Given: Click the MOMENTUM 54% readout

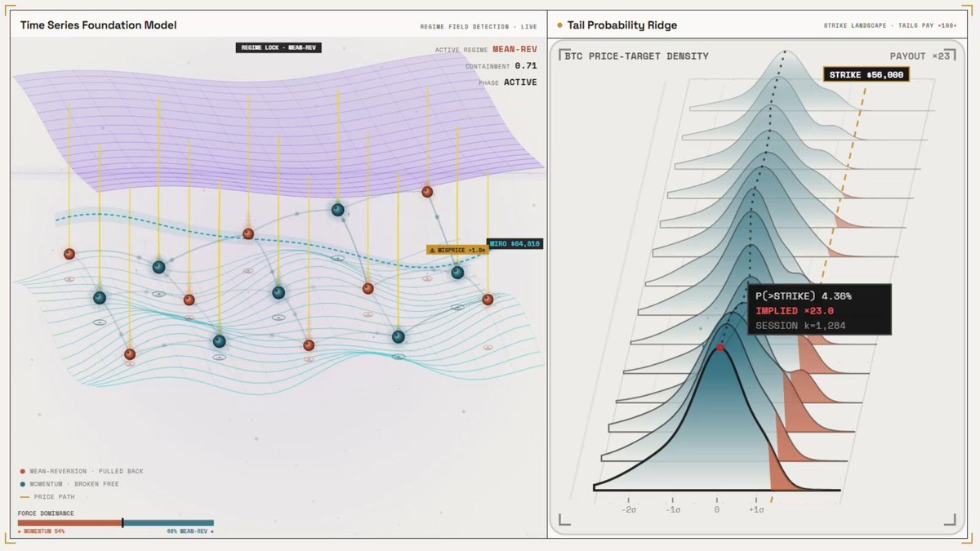Looking at the screenshot, I should pos(42,531).
